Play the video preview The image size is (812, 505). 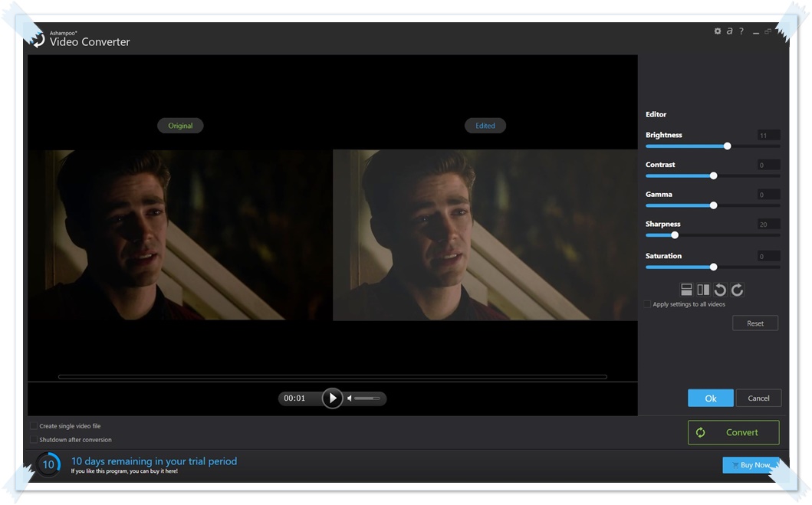[333, 398]
